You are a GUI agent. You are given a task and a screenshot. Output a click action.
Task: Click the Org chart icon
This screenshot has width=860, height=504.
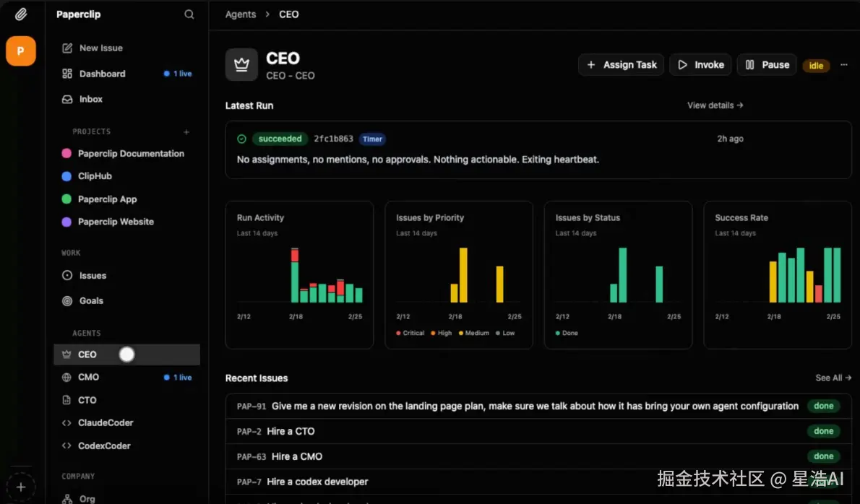[x=67, y=499]
